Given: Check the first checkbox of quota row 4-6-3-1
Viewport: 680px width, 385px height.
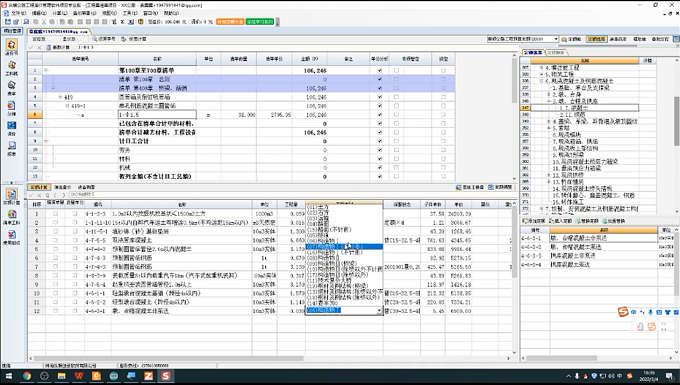Looking at the screenshot, I should (x=56, y=311).
